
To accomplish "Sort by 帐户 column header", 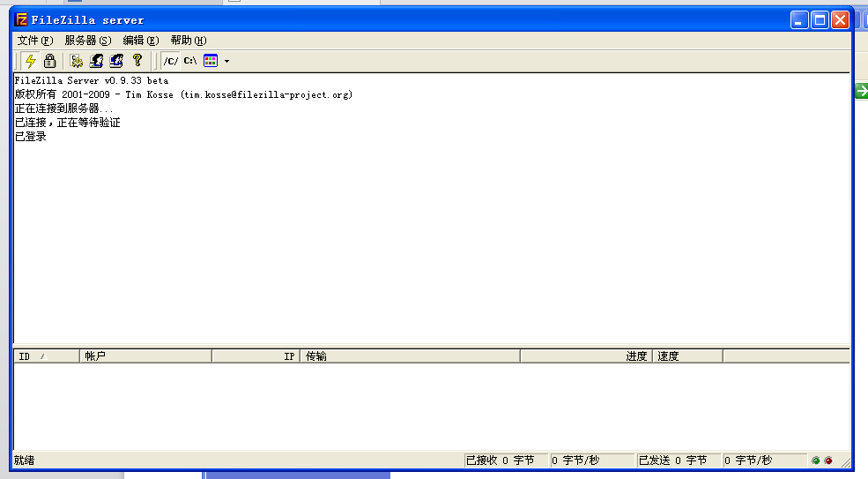I will point(145,356).
